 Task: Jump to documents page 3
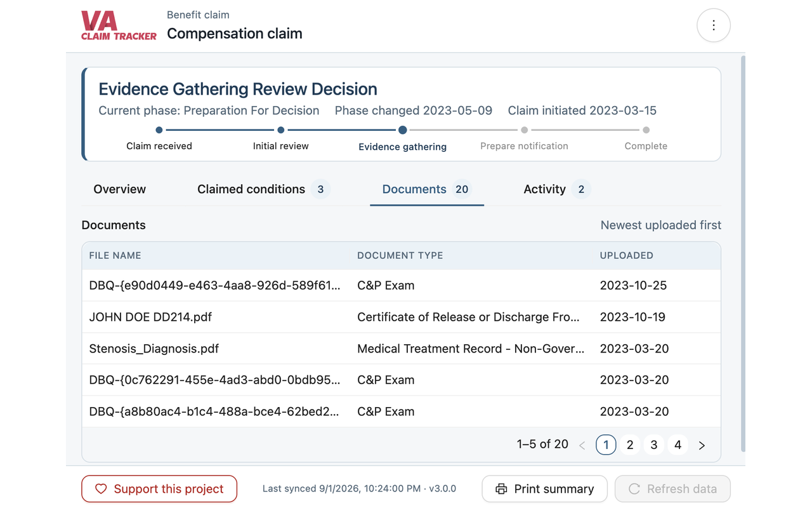coord(654,445)
